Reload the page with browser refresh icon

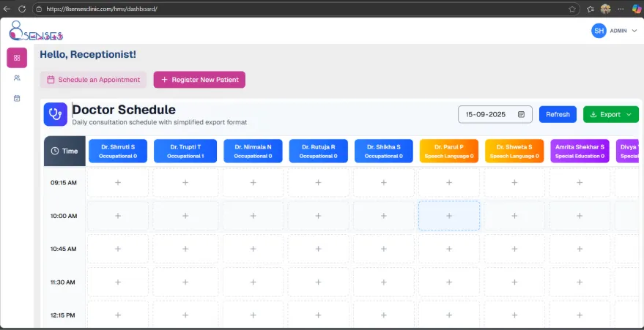(22, 9)
